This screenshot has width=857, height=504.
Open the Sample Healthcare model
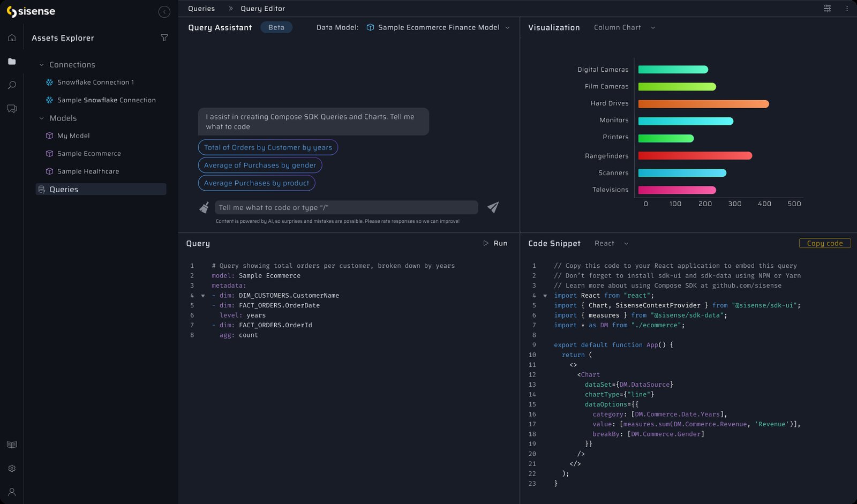[88, 171]
